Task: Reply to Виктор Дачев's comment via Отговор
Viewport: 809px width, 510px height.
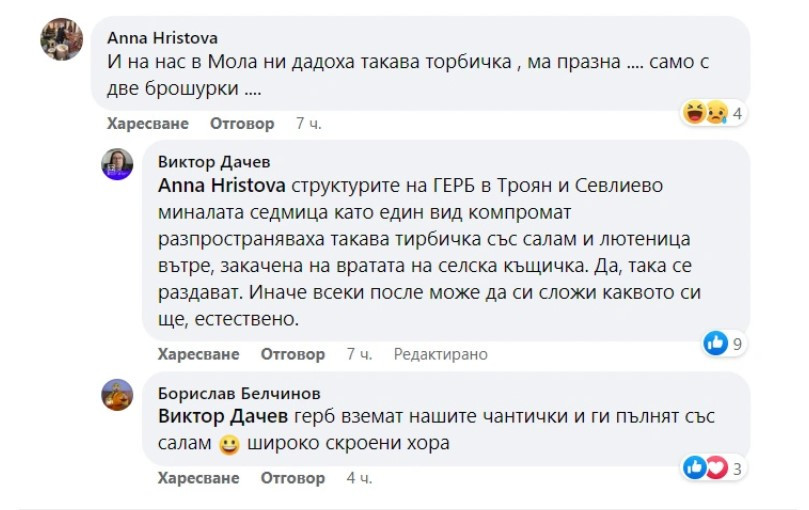Action: tap(293, 354)
